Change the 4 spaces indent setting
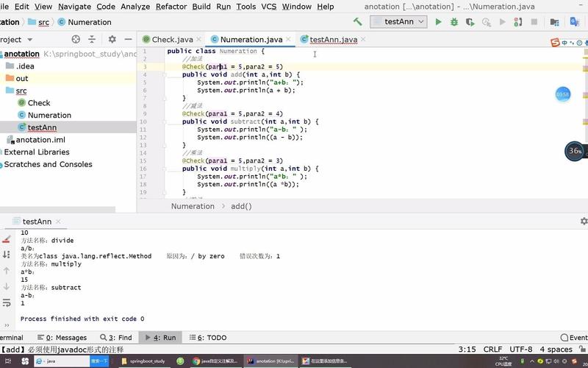The image size is (588, 368). 556,349
